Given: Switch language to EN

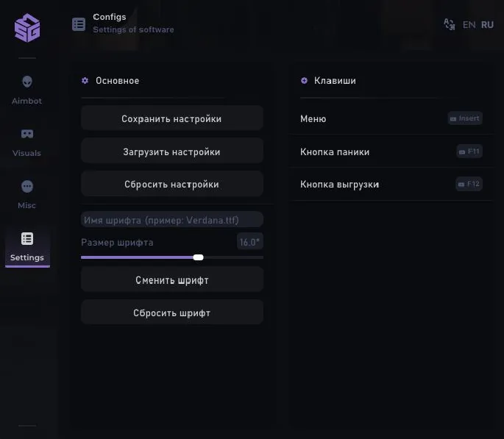Looking at the screenshot, I should pyautogui.click(x=469, y=25).
